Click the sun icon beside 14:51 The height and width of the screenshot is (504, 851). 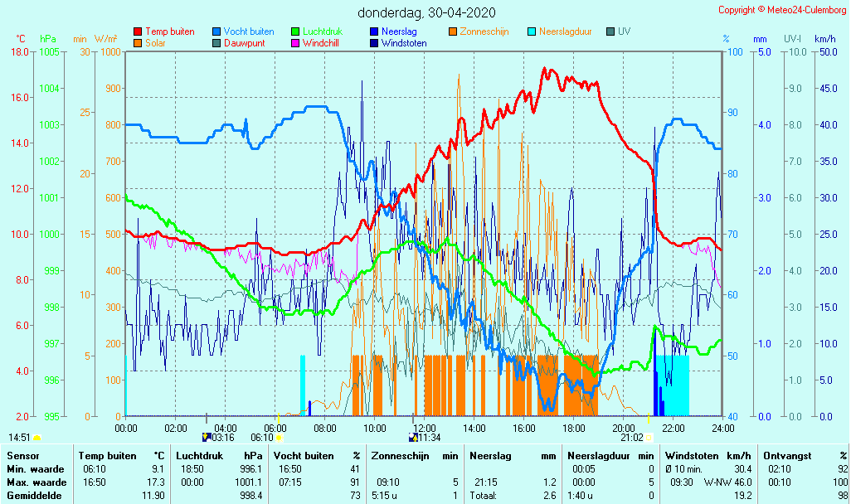click(x=37, y=437)
